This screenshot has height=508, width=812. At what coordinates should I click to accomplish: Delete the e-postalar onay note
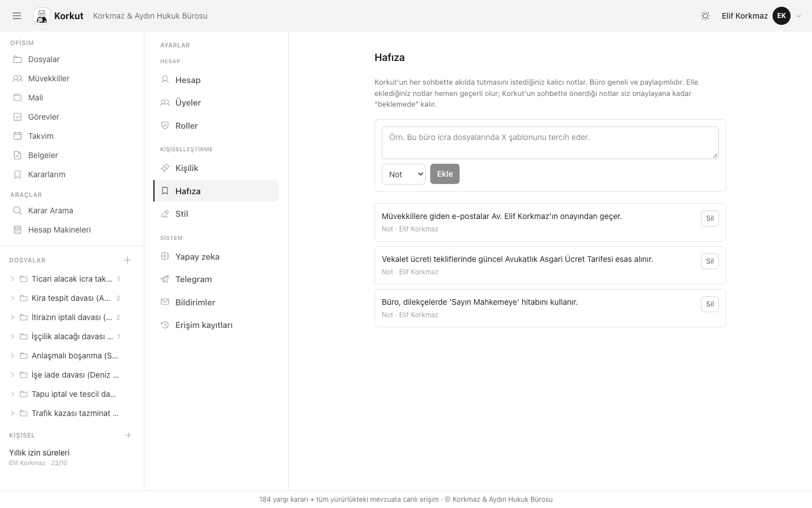point(710,218)
